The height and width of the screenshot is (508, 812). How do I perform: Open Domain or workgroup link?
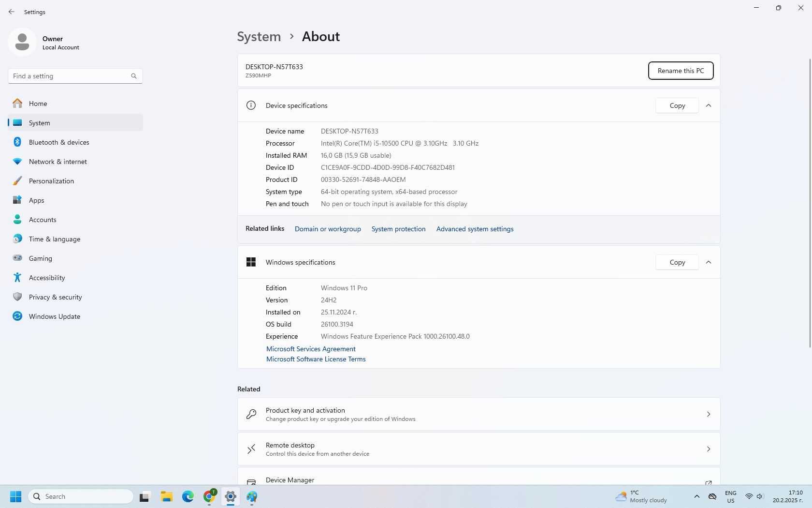click(x=328, y=229)
